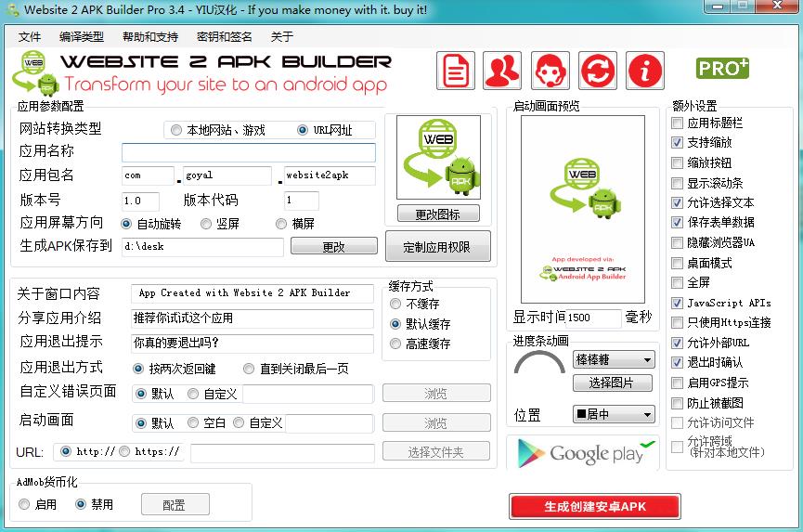Click the 更改图标 button

438,214
